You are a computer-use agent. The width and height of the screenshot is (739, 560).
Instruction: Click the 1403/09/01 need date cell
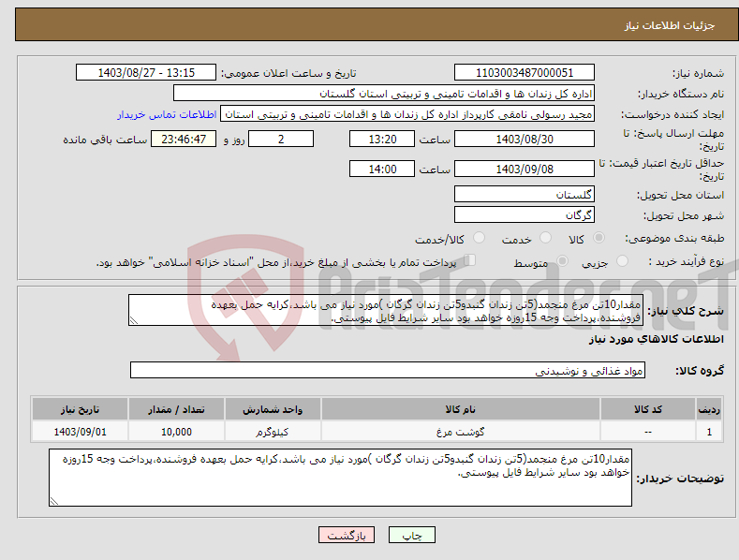click(x=81, y=432)
